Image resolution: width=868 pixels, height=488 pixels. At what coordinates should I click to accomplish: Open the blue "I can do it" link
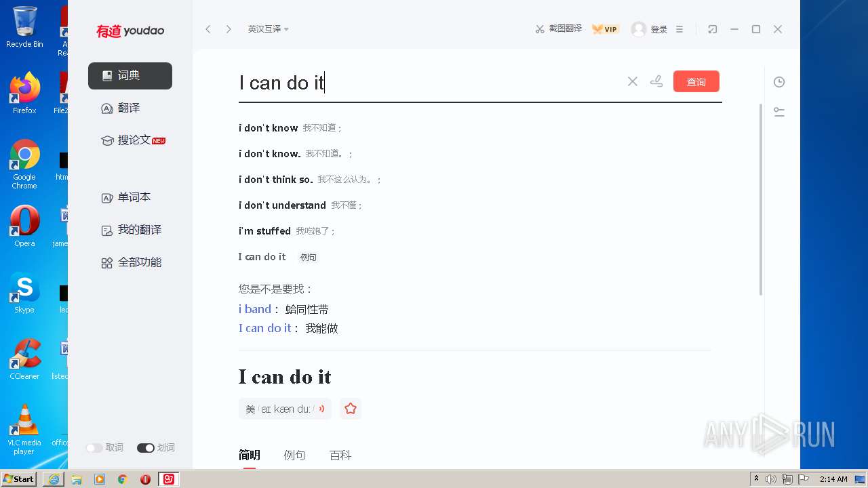tap(265, 328)
